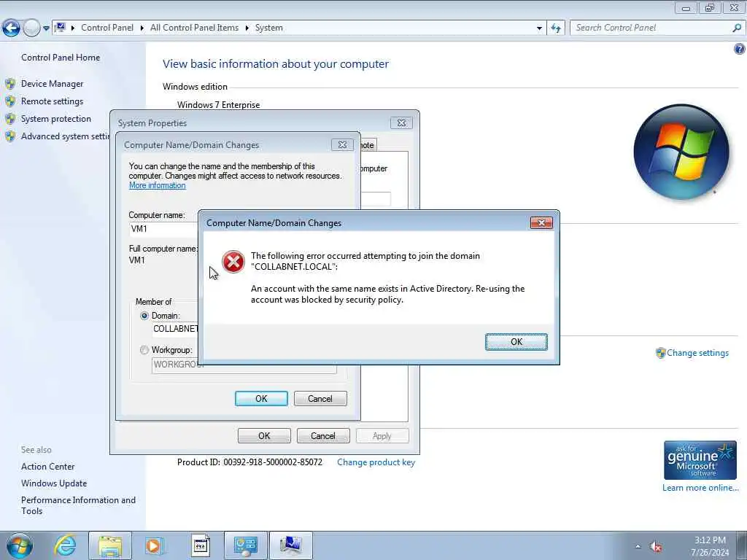Viewport: 747px width, 560px height.
Task: Select 'All Control Panel Items' breadcrumb
Action: click(194, 28)
